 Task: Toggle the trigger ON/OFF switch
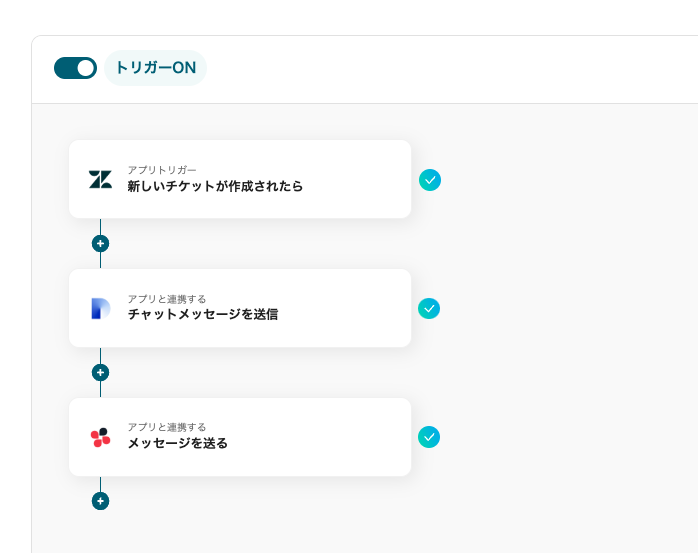tap(75, 68)
